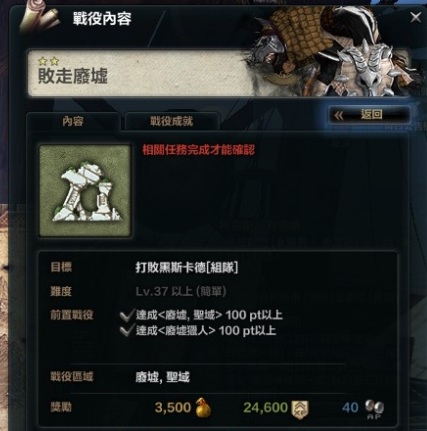
Task: Click the scroll icon beside 戰役內容 title
Action: pos(38,18)
